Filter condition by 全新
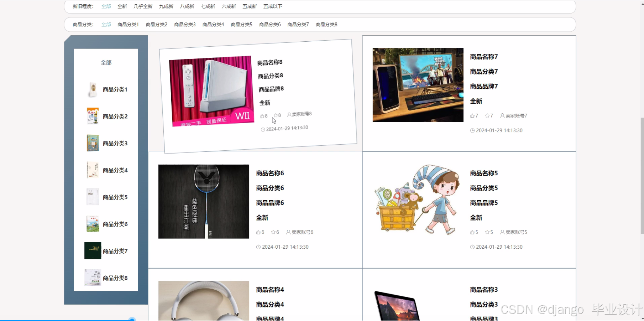This screenshot has height=321, width=644. (122, 6)
